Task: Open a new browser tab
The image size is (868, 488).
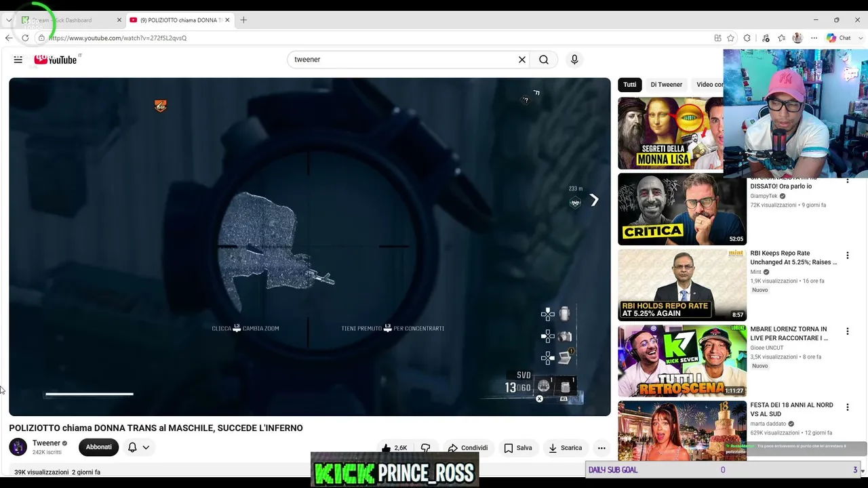Action: [x=243, y=20]
